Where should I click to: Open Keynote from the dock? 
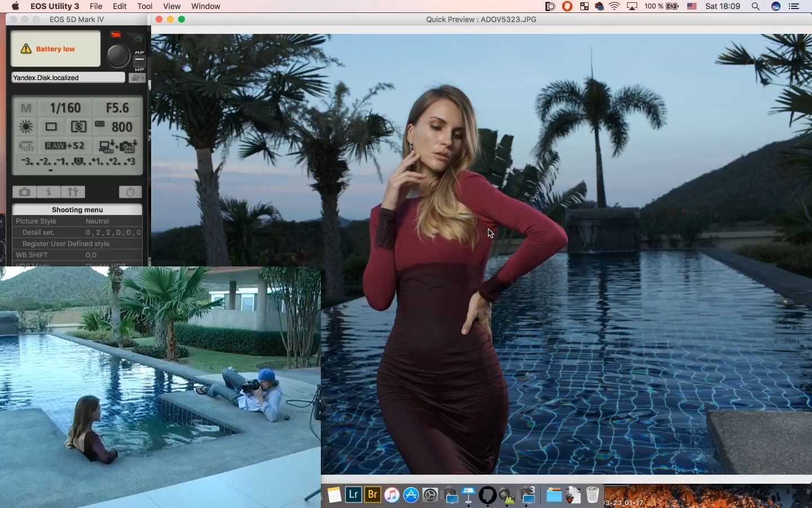pyautogui.click(x=469, y=495)
